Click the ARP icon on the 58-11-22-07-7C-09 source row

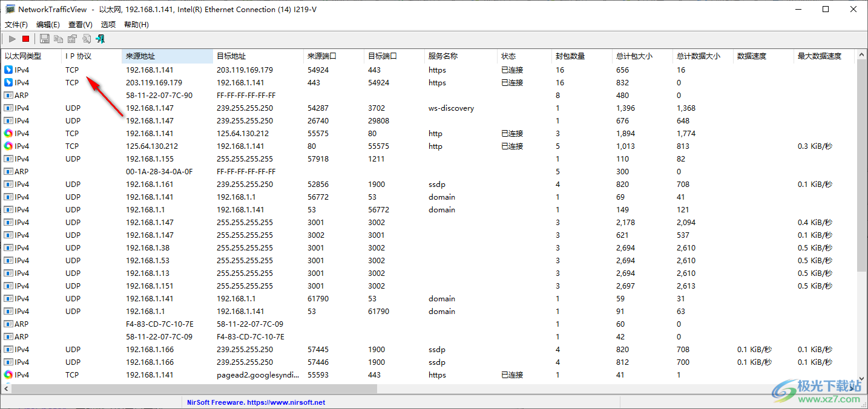[x=8, y=336]
